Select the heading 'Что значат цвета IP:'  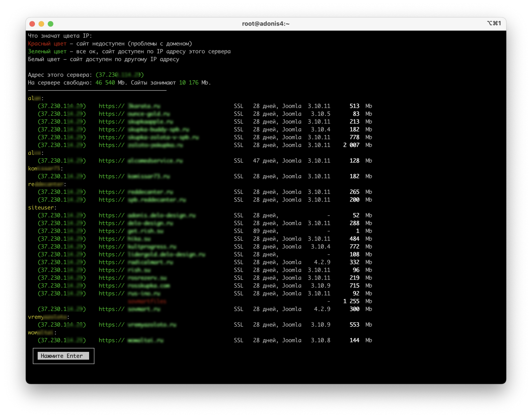(x=60, y=36)
